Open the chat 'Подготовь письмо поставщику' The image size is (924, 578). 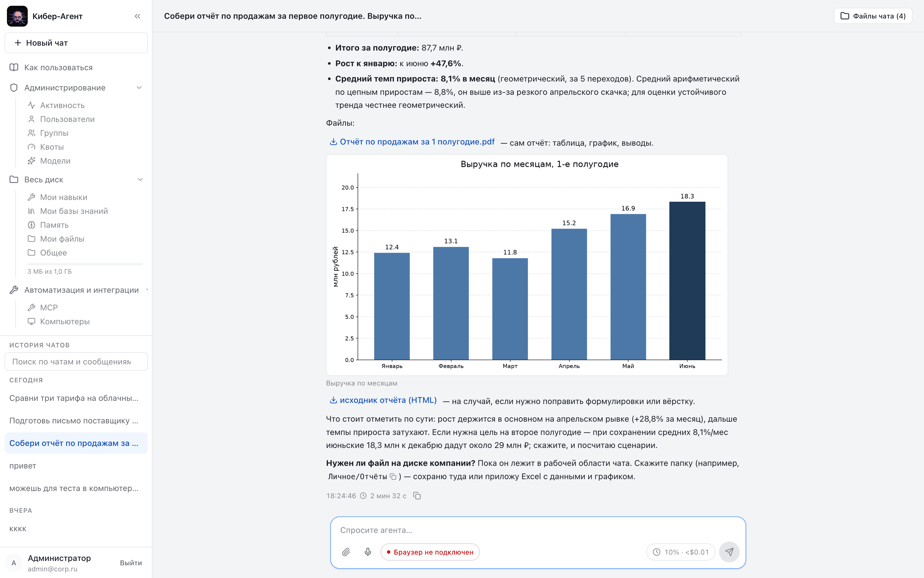(x=76, y=420)
